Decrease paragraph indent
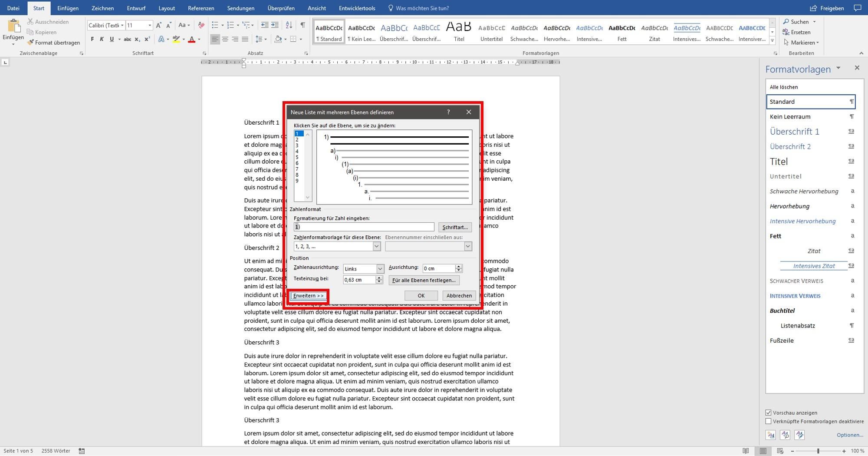The height and width of the screenshot is (456, 868). [265, 25]
